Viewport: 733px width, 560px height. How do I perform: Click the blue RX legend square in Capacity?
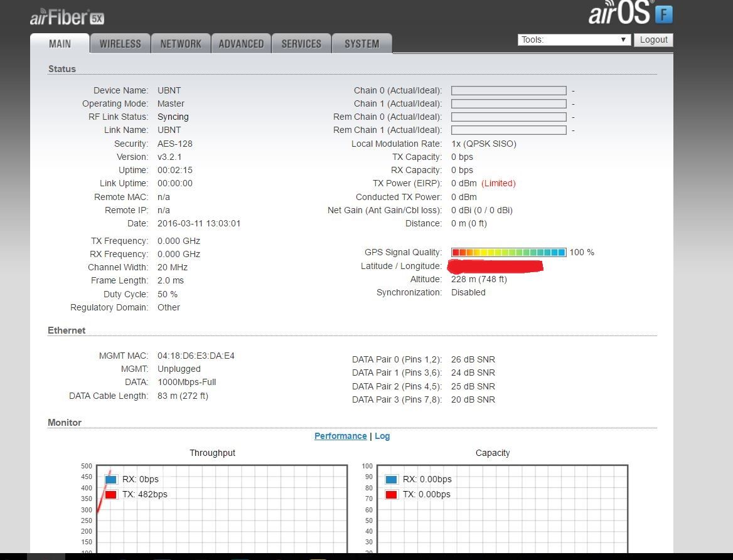pyautogui.click(x=392, y=480)
